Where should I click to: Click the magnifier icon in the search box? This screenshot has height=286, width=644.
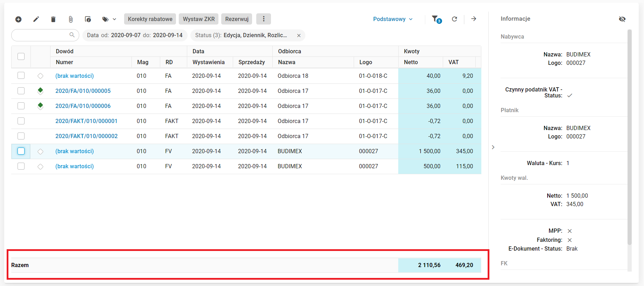click(x=72, y=35)
